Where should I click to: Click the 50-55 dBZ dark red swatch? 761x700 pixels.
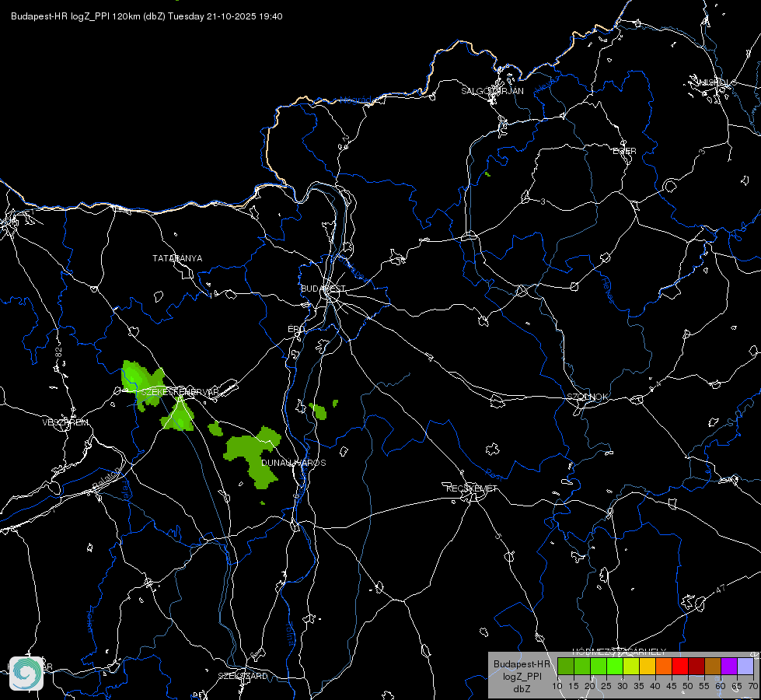coord(696,666)
